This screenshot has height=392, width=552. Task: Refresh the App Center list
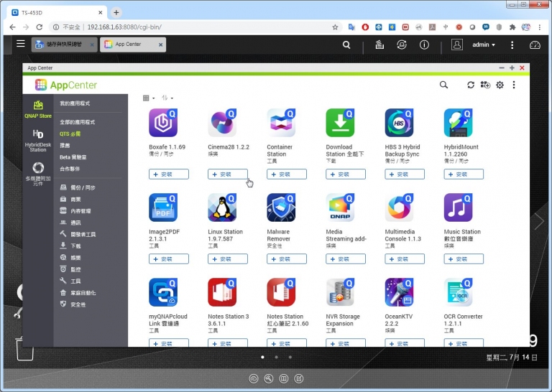(x=471, y=85)
